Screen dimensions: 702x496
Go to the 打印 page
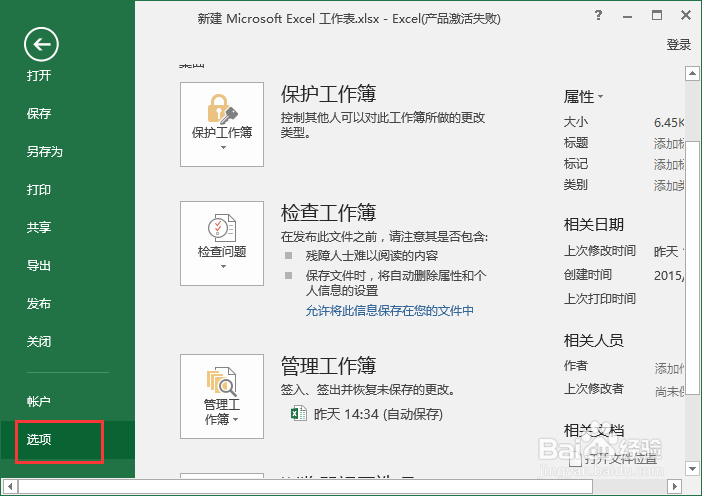click(x=39, y=189)
